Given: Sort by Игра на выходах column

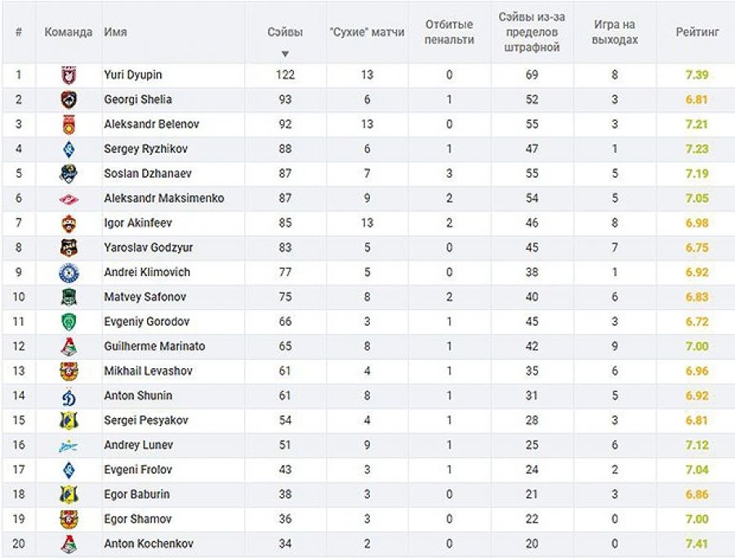Looking at the screenshot, I should pyautogui.click(x=615, y=33).
